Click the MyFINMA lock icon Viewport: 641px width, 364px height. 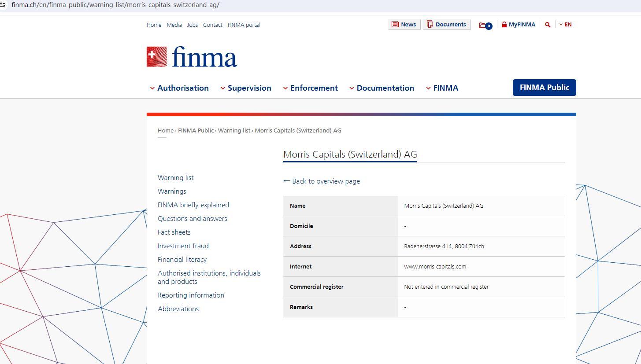[504, 25]
